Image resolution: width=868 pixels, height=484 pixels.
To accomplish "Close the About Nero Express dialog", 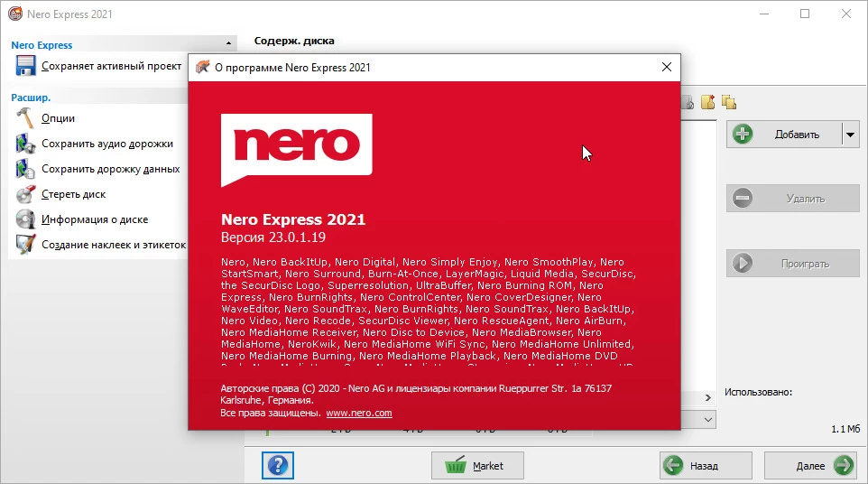I will [666, 68].
